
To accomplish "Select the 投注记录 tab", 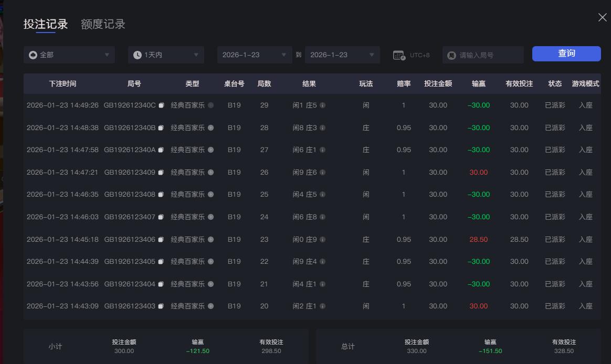I will pyautogui.click(x=46, y=24).
